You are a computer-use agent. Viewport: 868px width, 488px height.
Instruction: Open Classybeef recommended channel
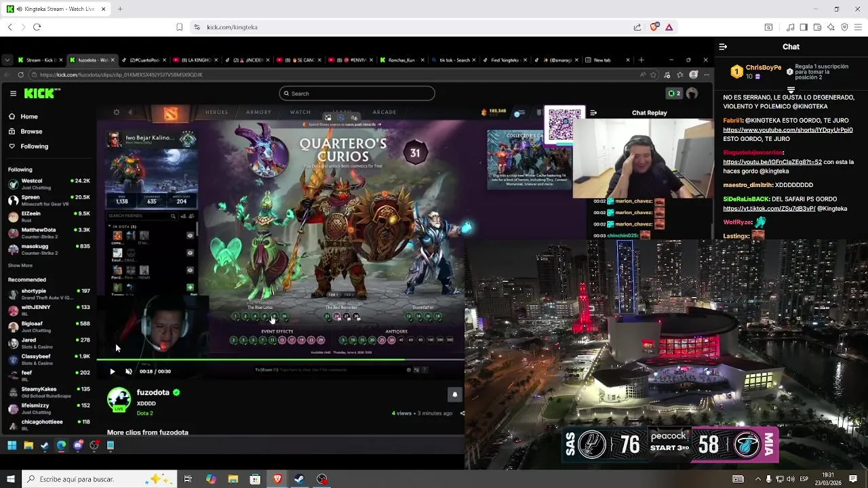click(x=49, y=359)
